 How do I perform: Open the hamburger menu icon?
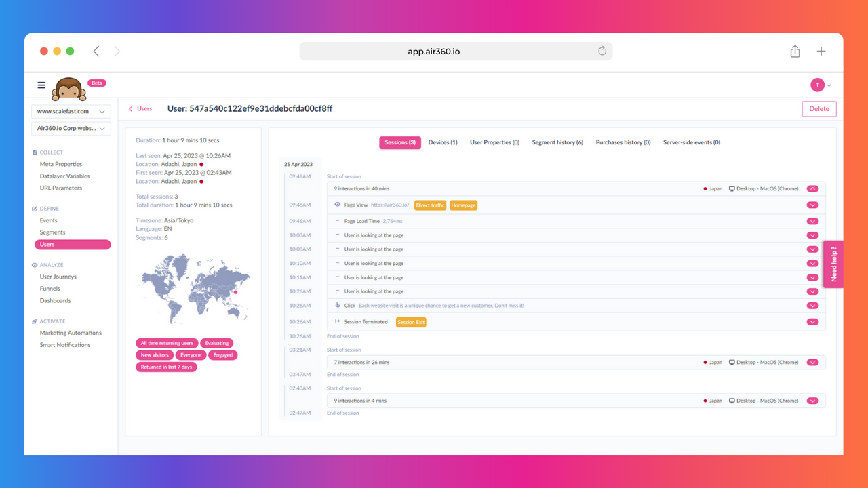tap(41, 85)
